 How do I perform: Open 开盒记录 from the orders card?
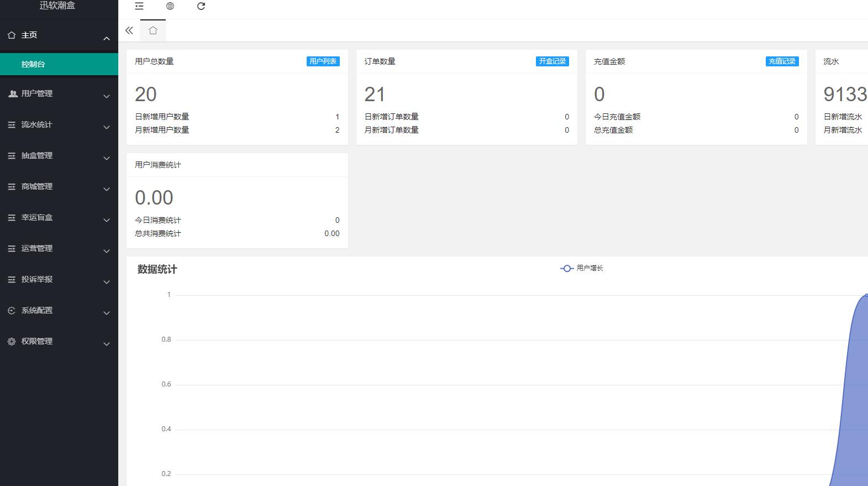point(552,61)
